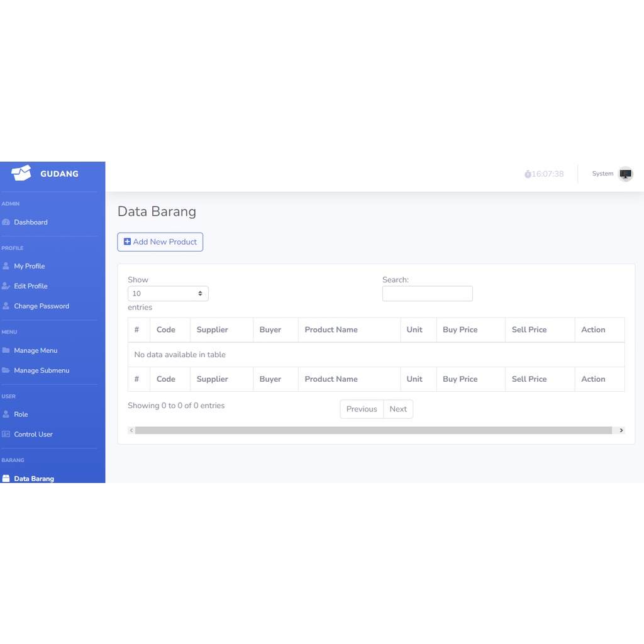Image resolution: width=644 pixels, height=644 pixels.
Task: Click the My Profile user icon
Action: [x=6, y=266]
